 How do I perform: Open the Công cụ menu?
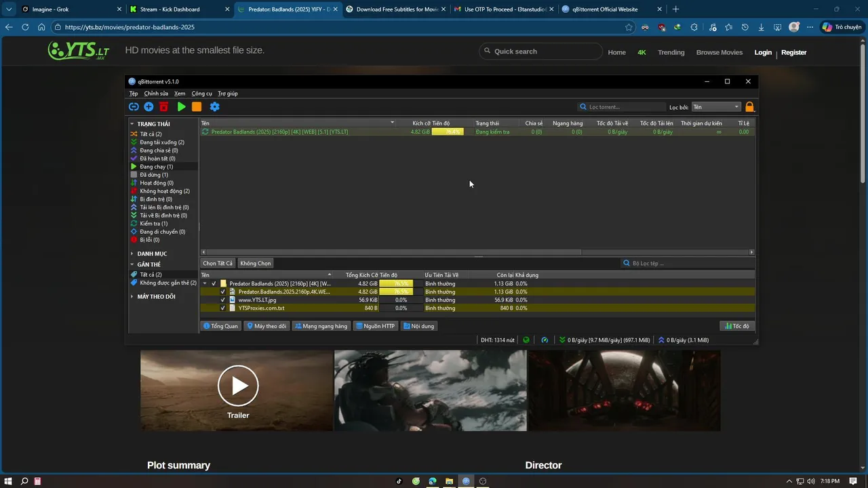pos(202,94)
